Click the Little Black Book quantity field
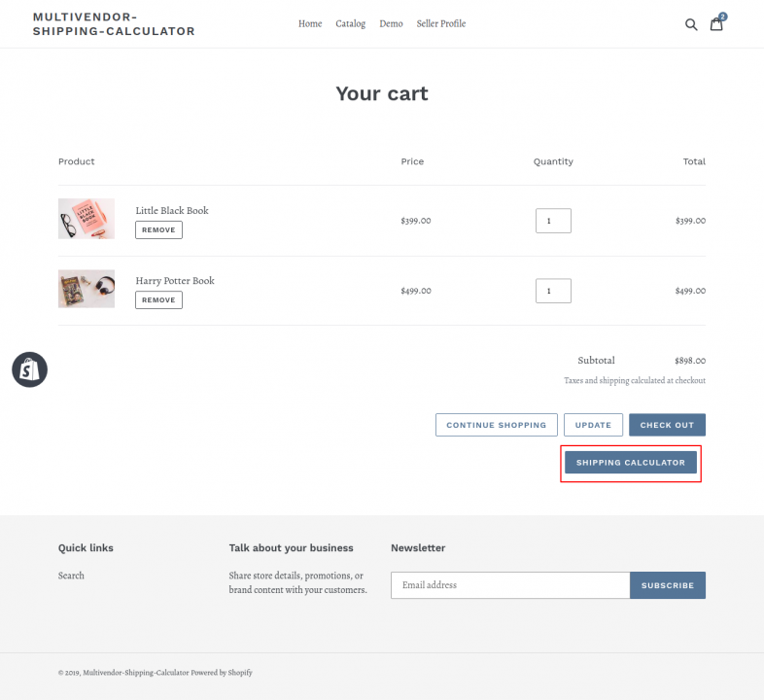 [x=553, y=221]
